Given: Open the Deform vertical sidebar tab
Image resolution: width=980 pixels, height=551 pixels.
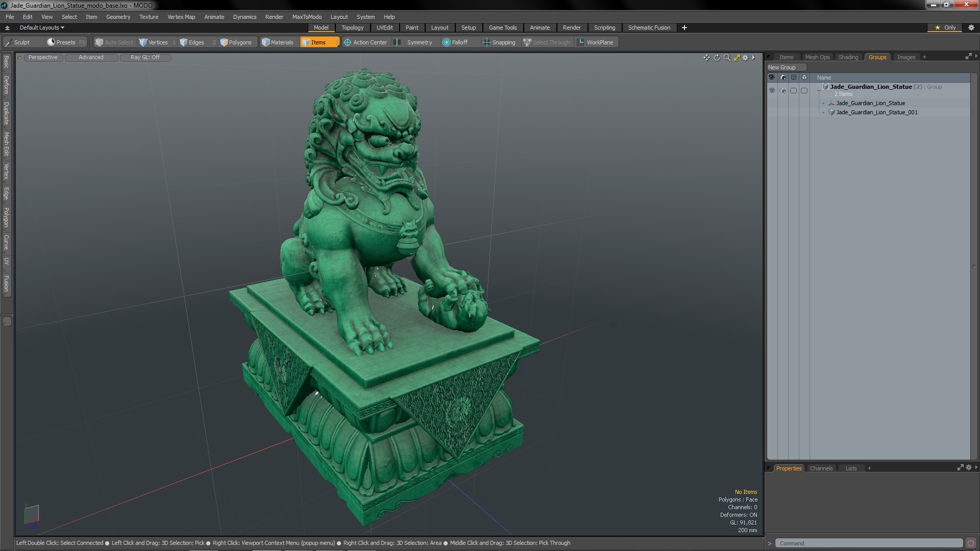Looking at the screenshot, I should click(x=6, y=85).
